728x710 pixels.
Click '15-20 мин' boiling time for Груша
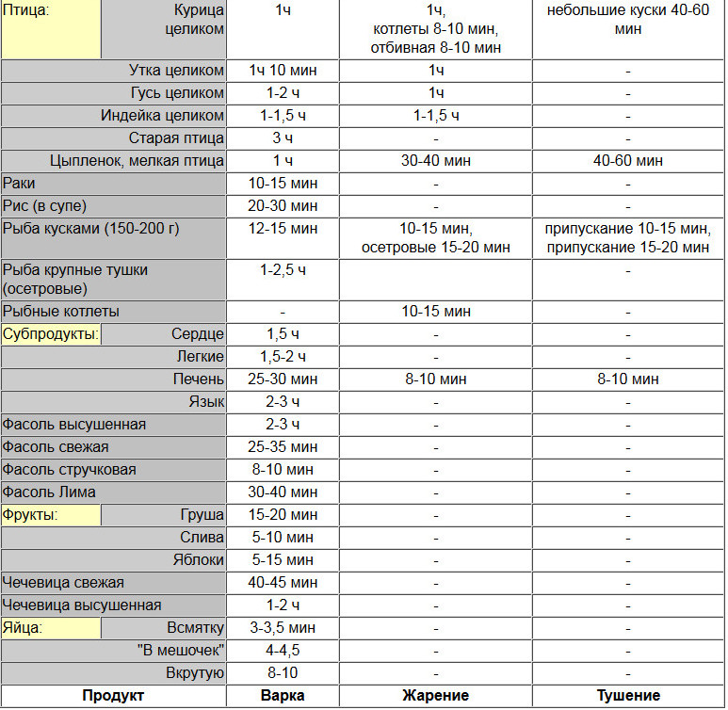pos(283,515)
